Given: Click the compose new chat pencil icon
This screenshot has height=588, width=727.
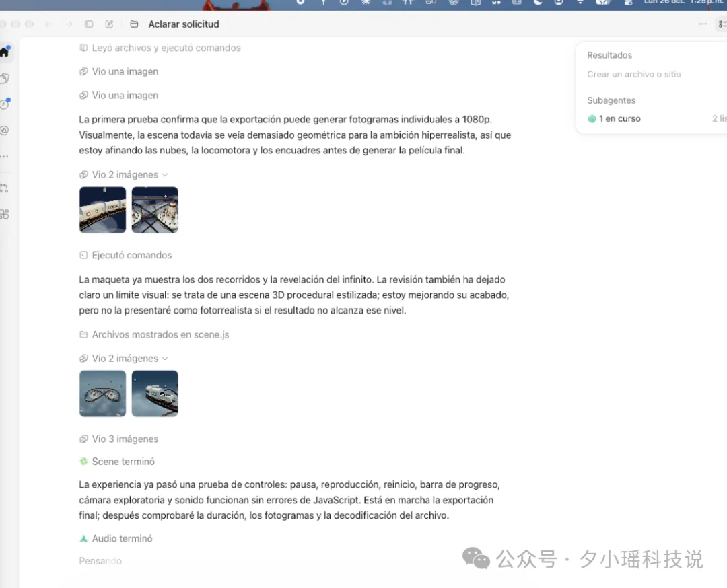Looking at the screenshot, I should pos(109,24).
